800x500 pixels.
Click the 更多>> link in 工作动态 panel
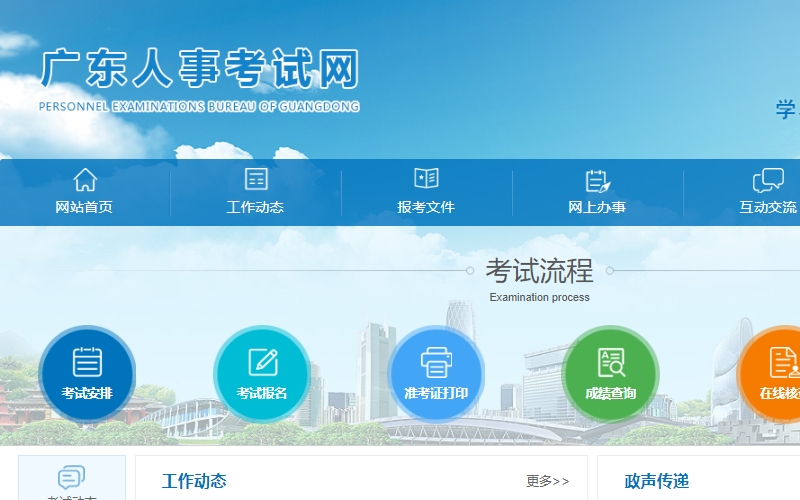[x=547, y=482]
